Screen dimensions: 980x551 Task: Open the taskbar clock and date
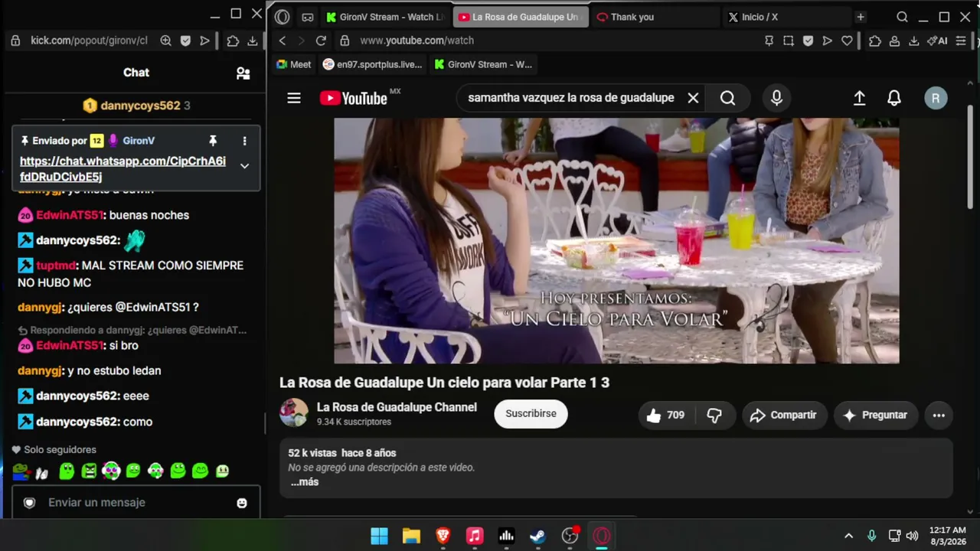[948, 536]
